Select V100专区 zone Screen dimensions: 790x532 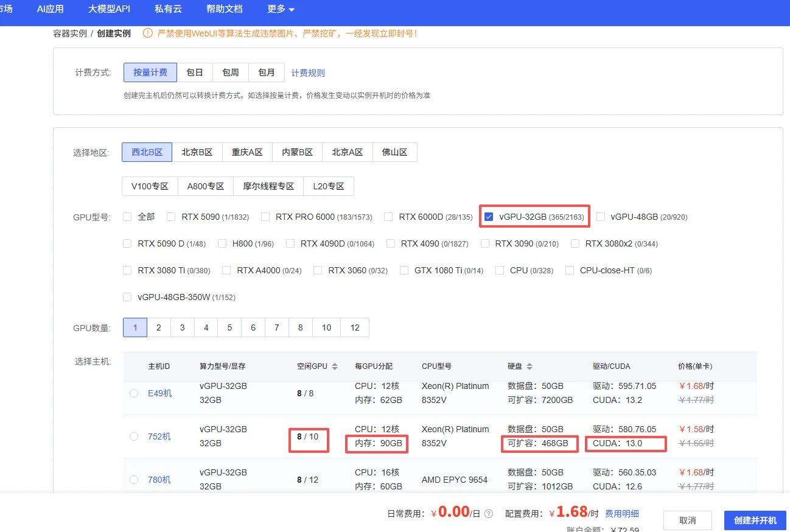(150, 186)
